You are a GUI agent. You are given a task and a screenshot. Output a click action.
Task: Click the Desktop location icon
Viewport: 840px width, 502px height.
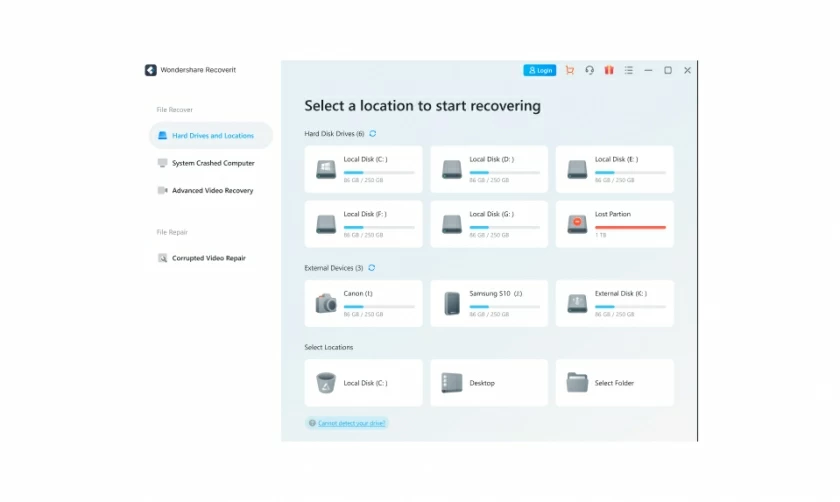point(452,383)
